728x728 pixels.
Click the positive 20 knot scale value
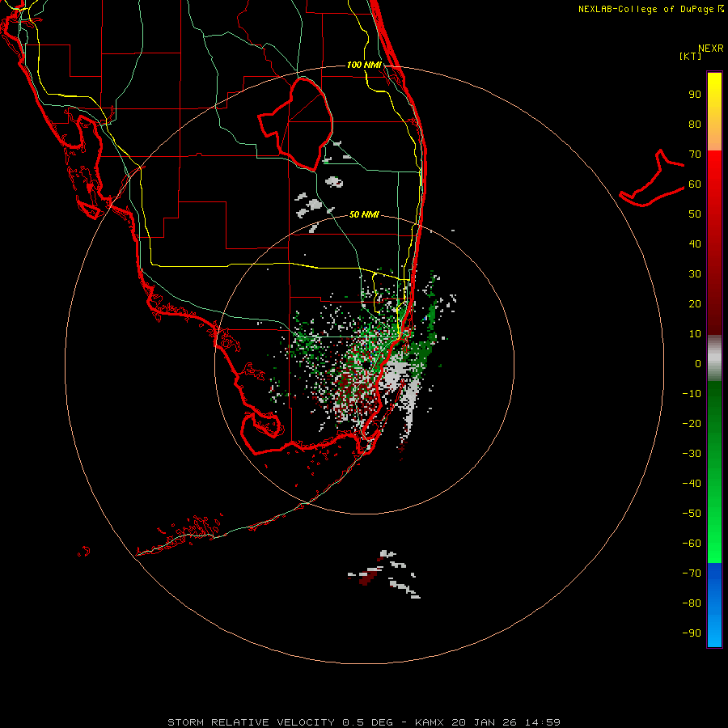[695, 303]
